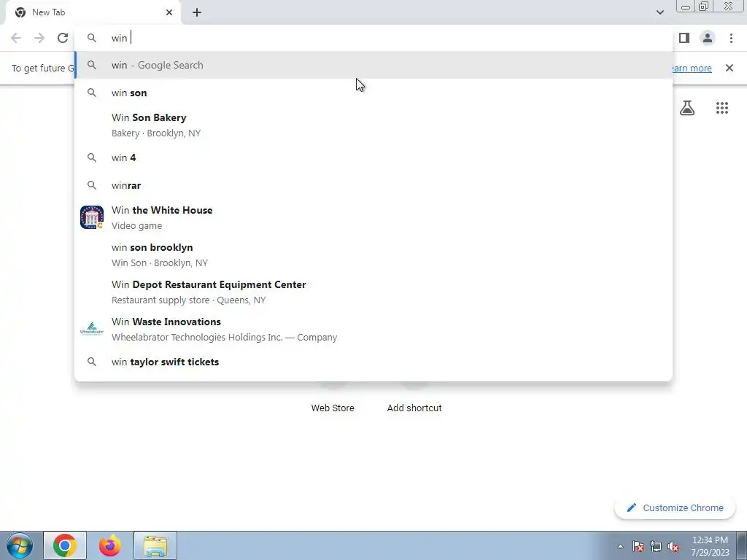This screenshot has height=560, width=747.
Task: Click the White House game thumbnail
Action: point(92,217)
